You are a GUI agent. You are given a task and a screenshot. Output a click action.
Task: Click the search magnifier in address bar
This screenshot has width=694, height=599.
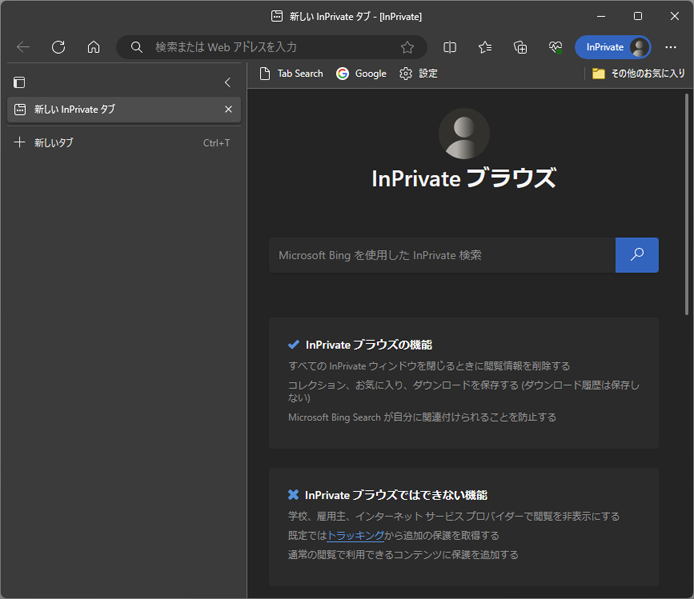(136, 47)
